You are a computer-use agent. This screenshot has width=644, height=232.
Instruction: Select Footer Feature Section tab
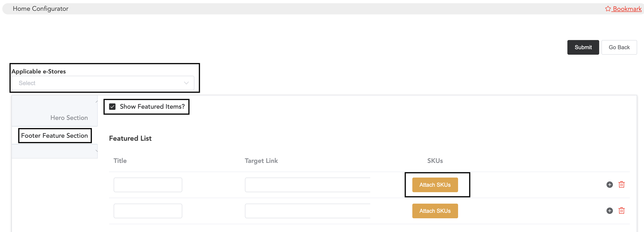54,135
